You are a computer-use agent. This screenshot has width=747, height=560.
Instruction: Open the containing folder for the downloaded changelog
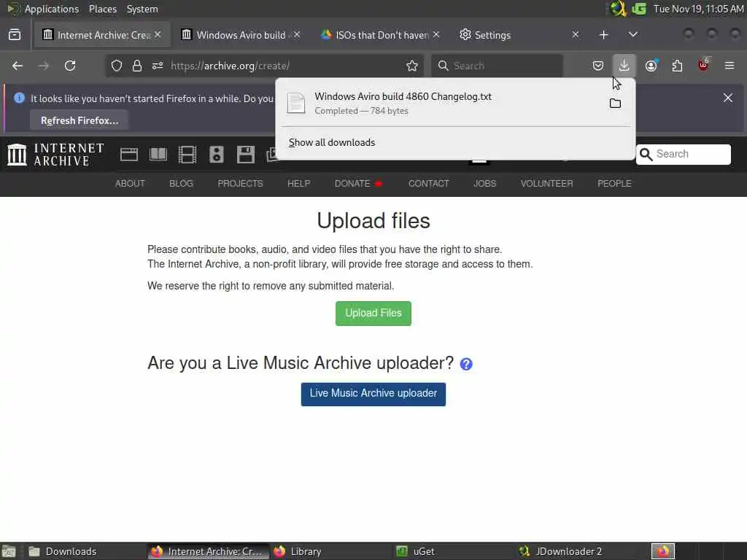[x=615, y=104]
